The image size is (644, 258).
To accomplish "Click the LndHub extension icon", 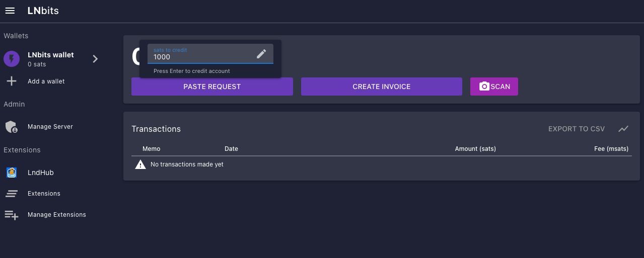I will [12, 173].
